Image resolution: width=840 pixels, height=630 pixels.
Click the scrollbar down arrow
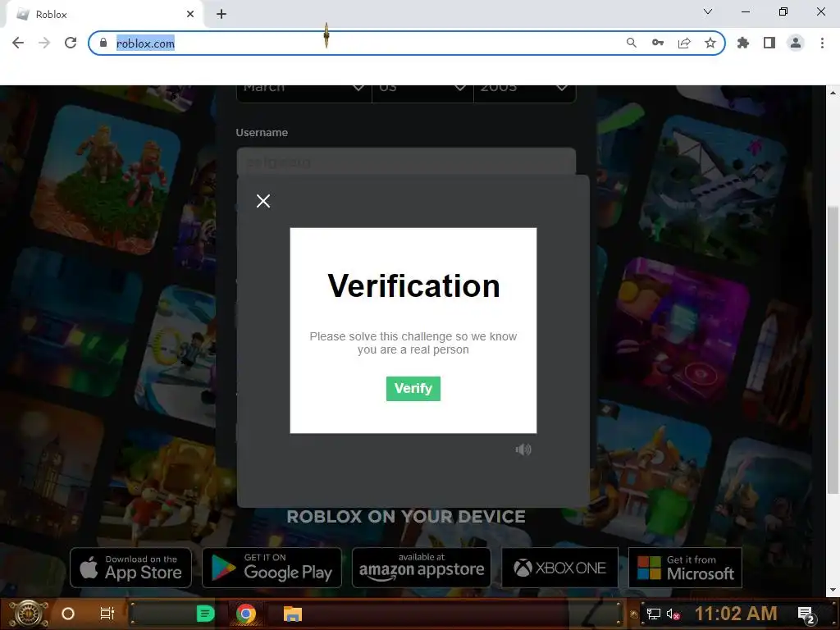coord(833,590)
